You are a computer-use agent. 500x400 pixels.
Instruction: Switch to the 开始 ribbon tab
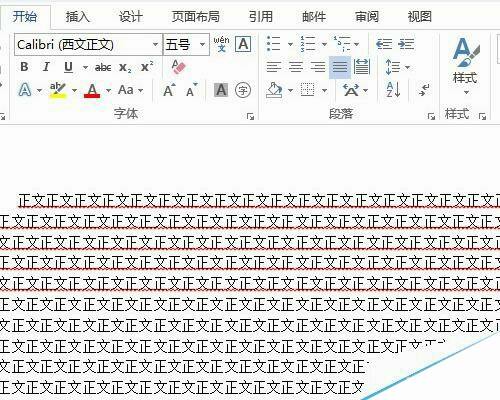[25, 17]
